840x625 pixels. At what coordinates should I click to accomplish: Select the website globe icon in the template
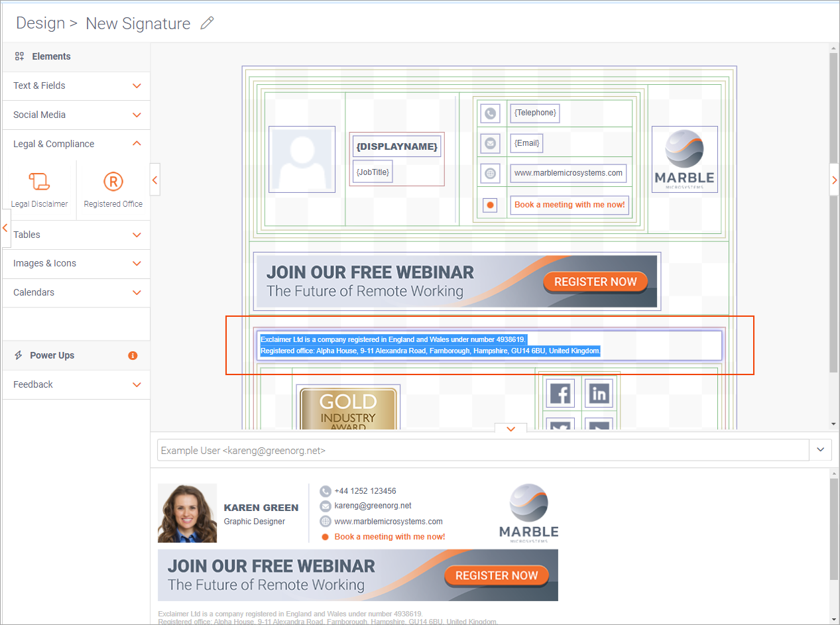[x=489, y=173]
